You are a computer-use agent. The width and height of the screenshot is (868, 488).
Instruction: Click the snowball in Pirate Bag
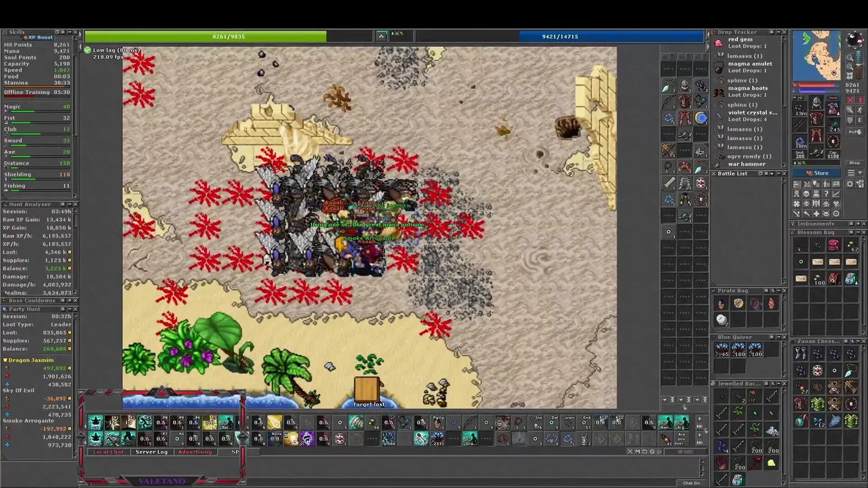pos(722,320)
